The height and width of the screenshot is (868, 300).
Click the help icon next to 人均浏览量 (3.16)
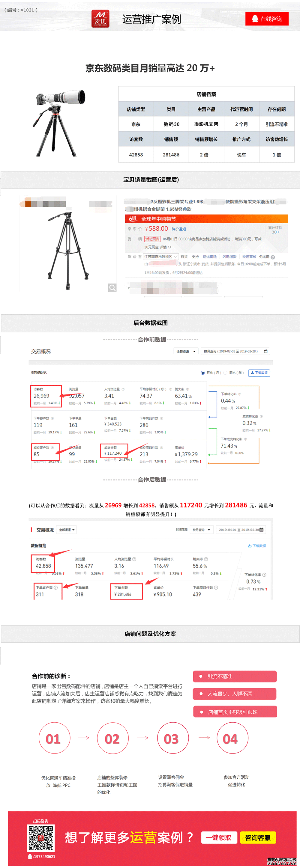coord(134,559)
